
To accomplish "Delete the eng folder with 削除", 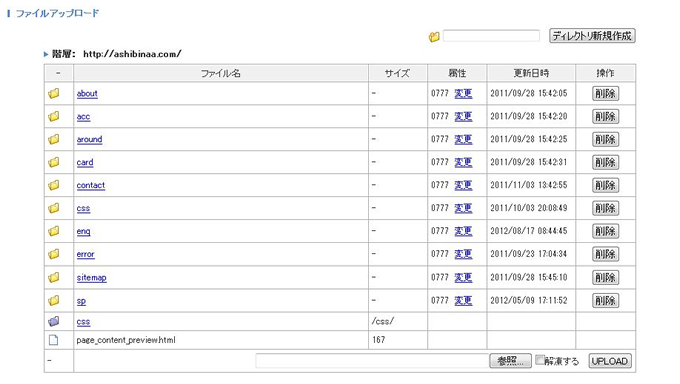I will pyautogui.click(x=605, y=231).
